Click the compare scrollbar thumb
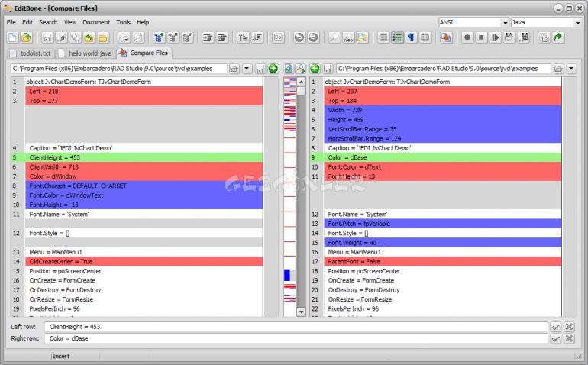 pos(301,91)
